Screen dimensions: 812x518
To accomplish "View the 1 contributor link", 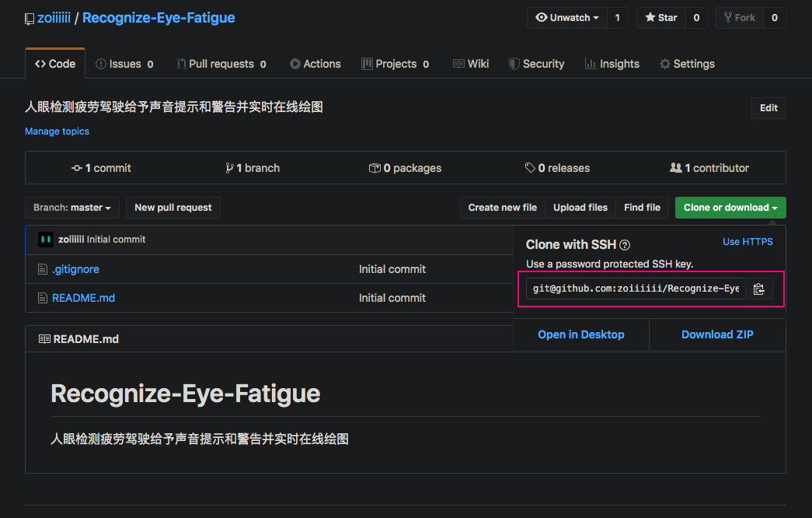I will click(x=709, y=168).
